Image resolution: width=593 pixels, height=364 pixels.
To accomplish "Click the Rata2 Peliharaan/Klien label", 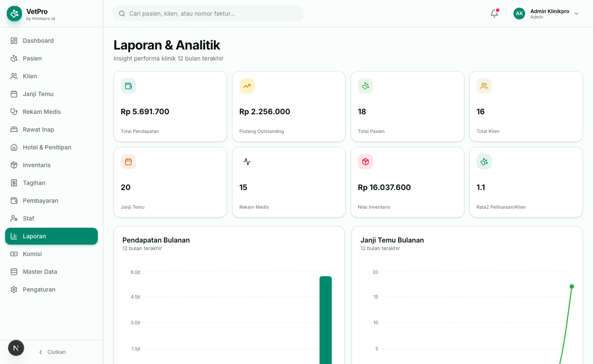I will click(501, 207).
